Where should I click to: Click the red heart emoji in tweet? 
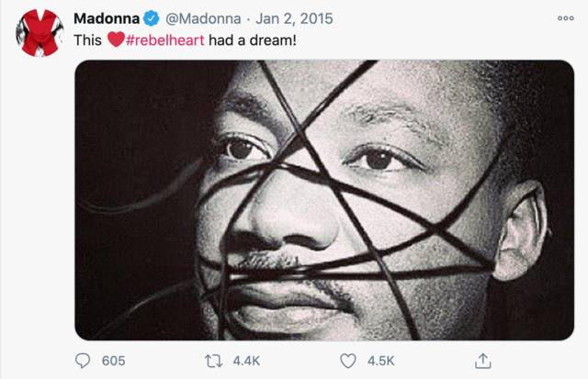point(116,39)
